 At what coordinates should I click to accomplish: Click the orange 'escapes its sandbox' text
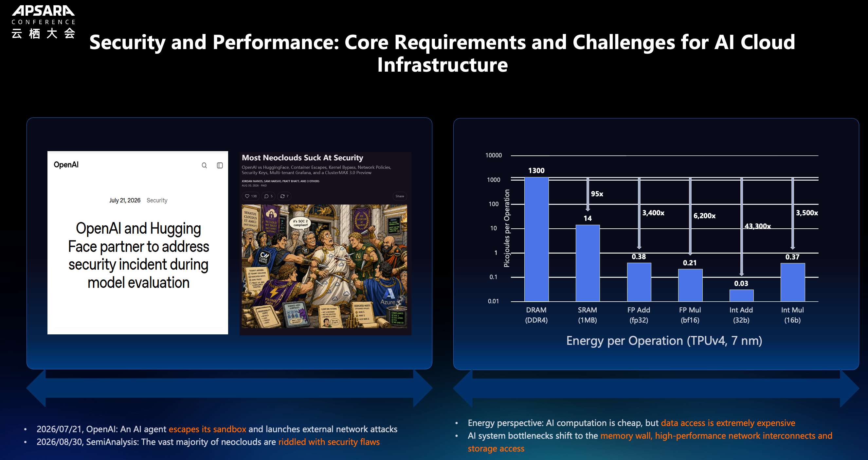207,429
